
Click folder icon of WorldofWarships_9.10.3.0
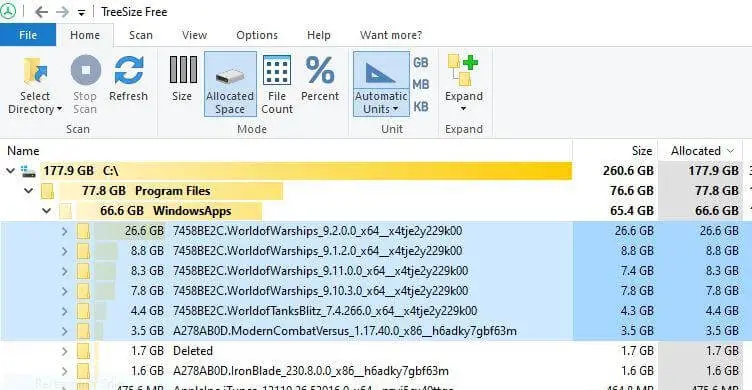click(83, 291)
